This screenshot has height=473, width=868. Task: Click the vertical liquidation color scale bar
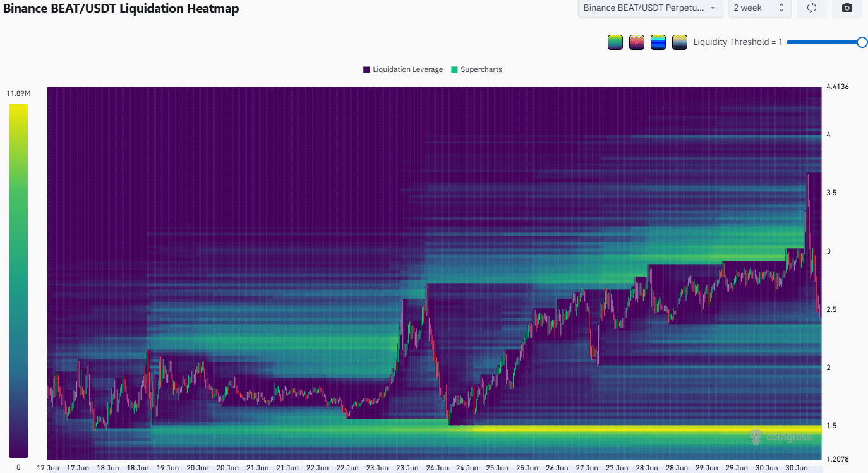[x=18, y=280]
